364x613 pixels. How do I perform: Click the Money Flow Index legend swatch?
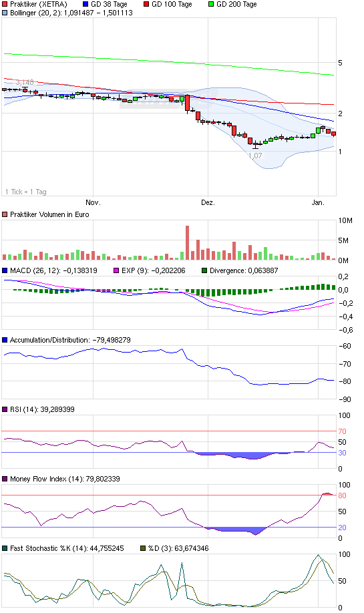pyautogui.click(x=5, y=479)
